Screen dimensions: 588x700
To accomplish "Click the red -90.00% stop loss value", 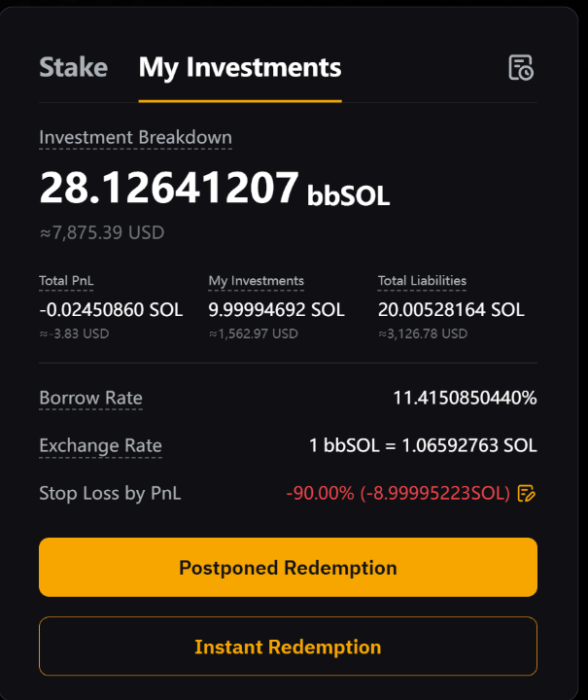I will click(398, 493).
